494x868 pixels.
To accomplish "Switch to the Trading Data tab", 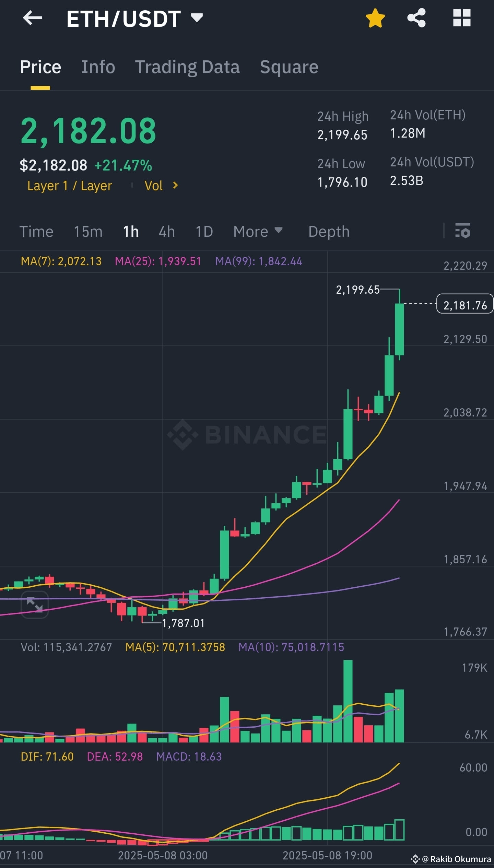I will point(187,67).
